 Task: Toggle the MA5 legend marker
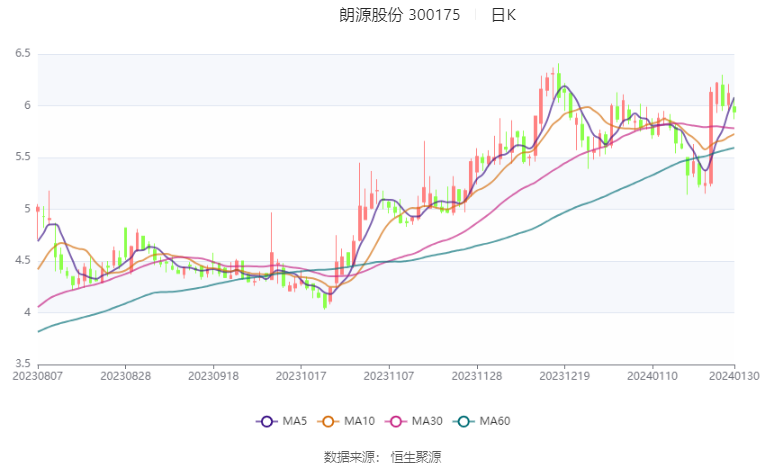[266, 422]
